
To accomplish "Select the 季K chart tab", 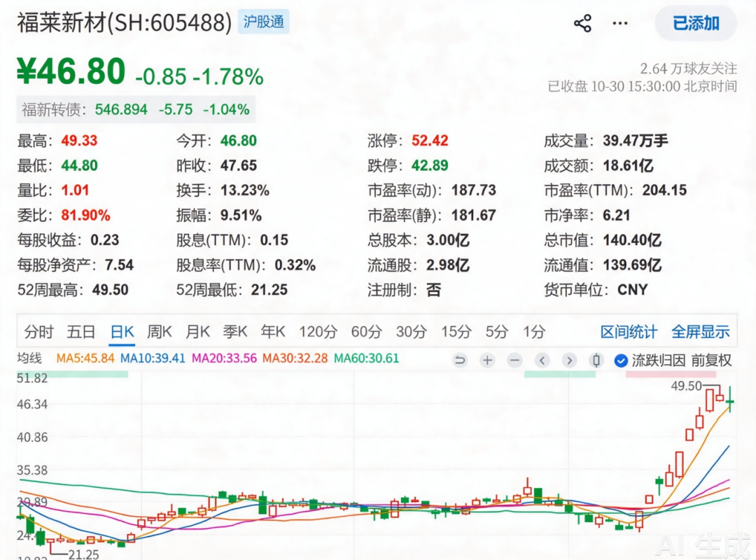I will (234, 332).
